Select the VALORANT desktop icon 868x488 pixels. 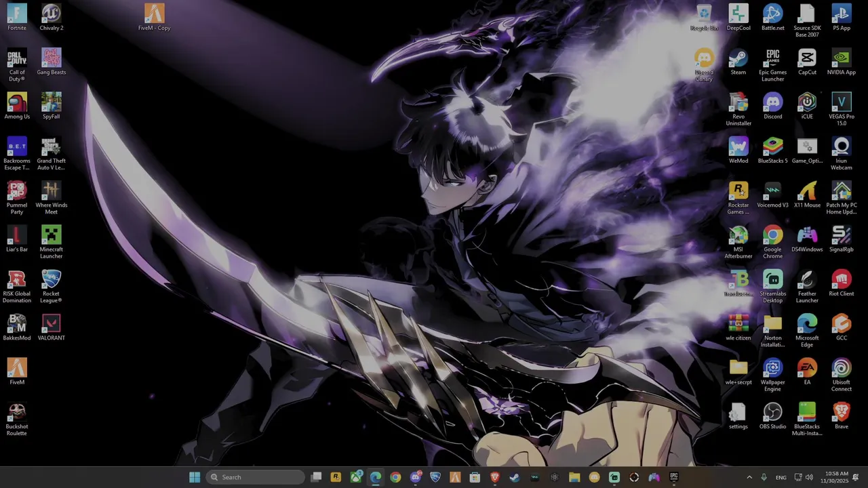point(52,327)
